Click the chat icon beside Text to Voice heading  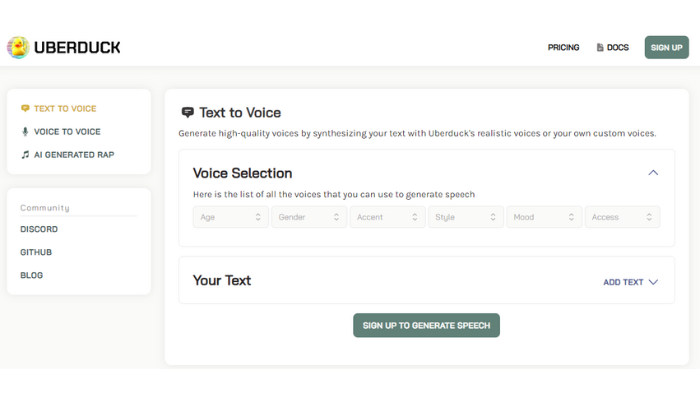(x=188, y=112)
